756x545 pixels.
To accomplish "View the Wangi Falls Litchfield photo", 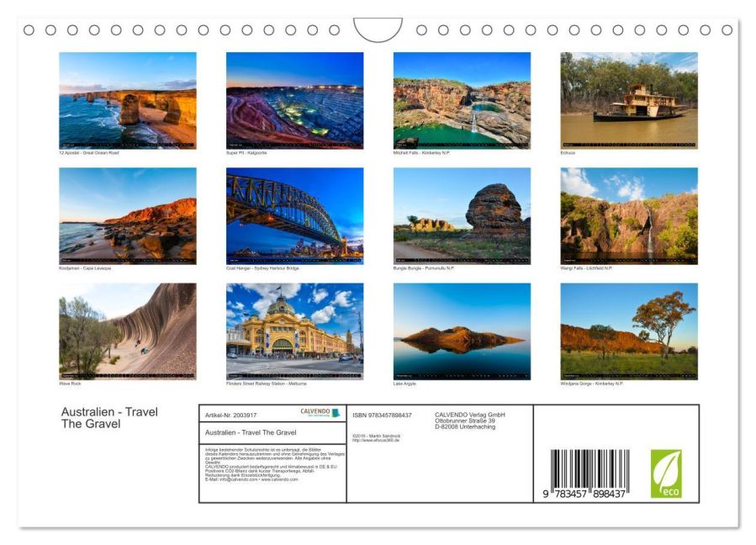I will click(x=629, y=215).
